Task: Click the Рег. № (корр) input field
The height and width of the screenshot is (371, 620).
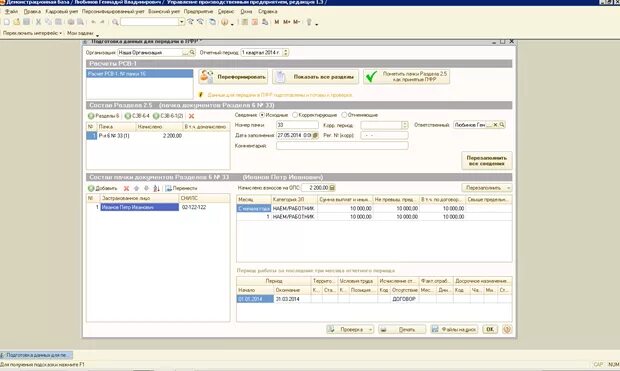Action: click(x=384, y=135)
